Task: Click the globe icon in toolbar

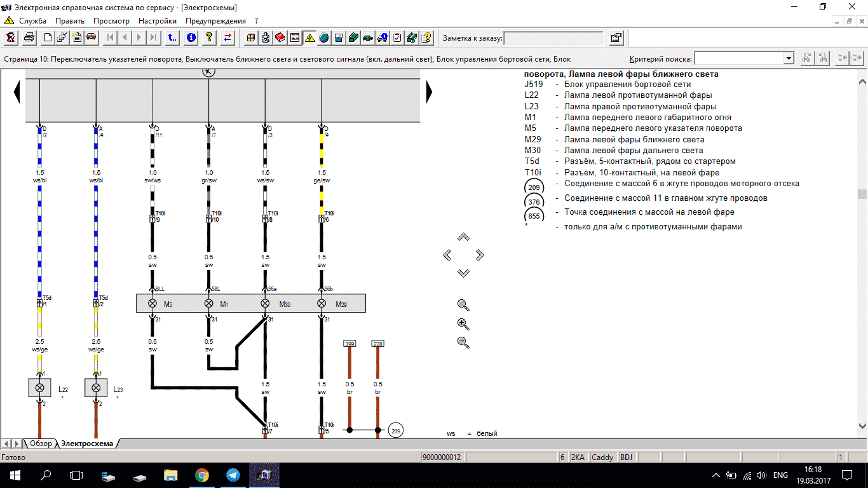Action: point(324,37)
